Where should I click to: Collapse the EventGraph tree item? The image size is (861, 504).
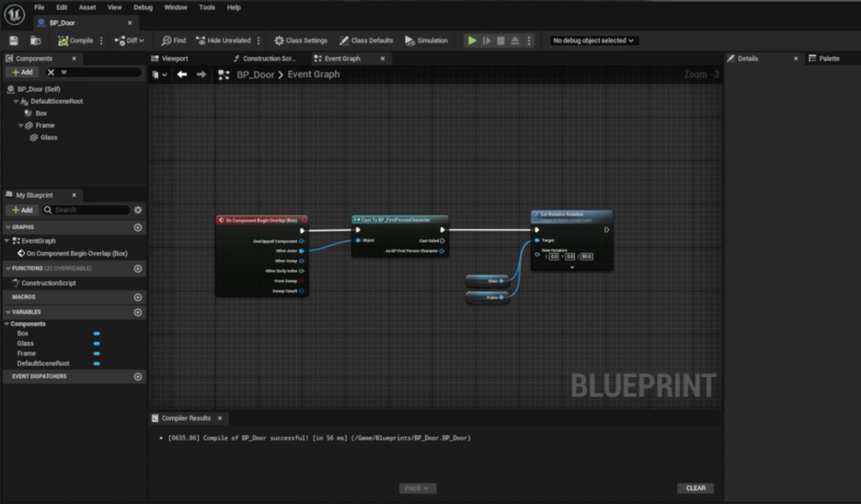coord(7,241)
